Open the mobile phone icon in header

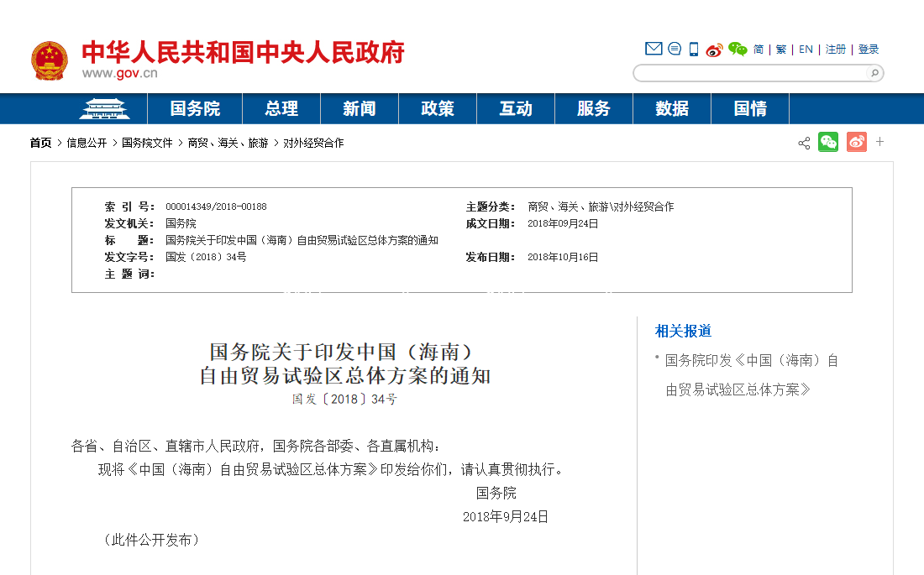(694, 50)
